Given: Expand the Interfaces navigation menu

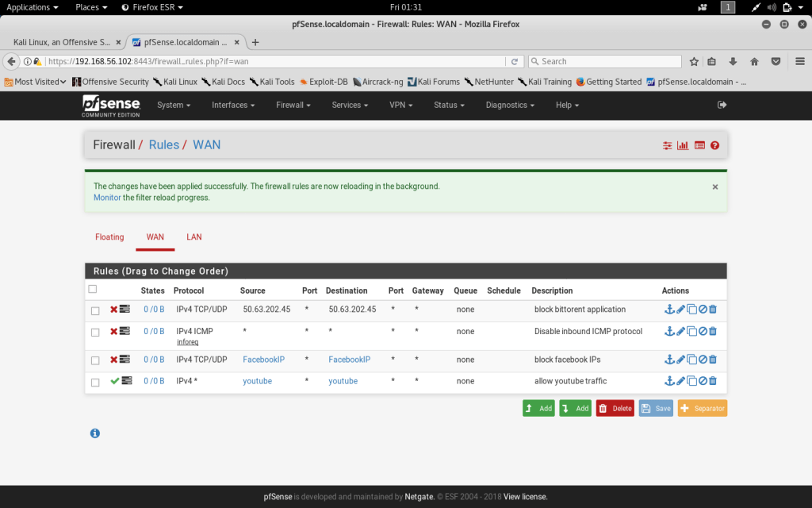Looking at the screenshot, I should (x=233, y=105).
